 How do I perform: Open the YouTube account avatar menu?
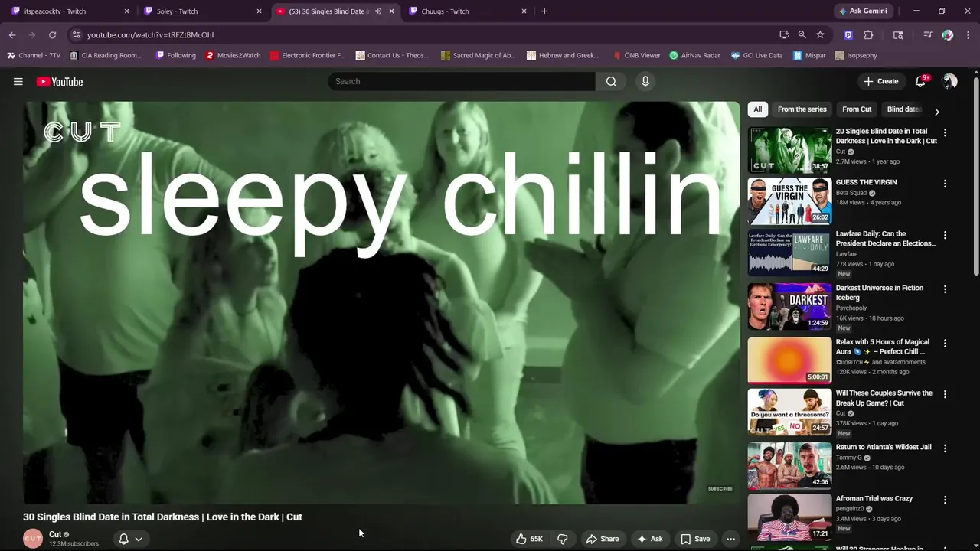(x=949, y=82)
